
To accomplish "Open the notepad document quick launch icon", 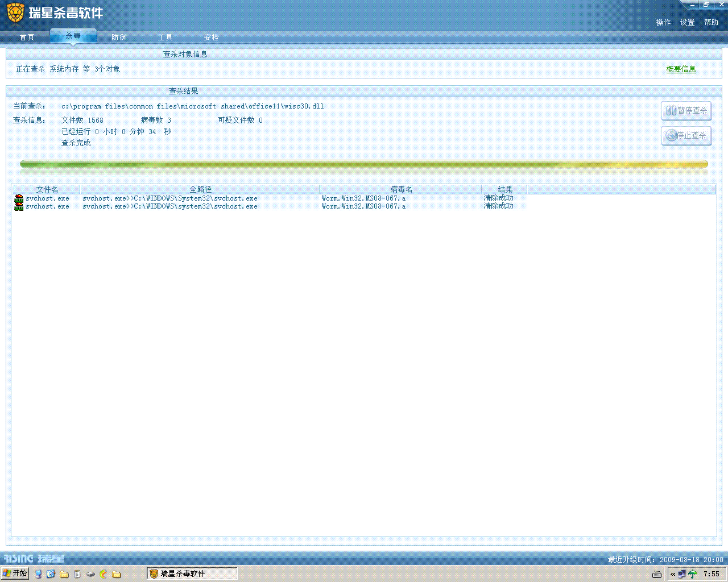I will [77, 574].
